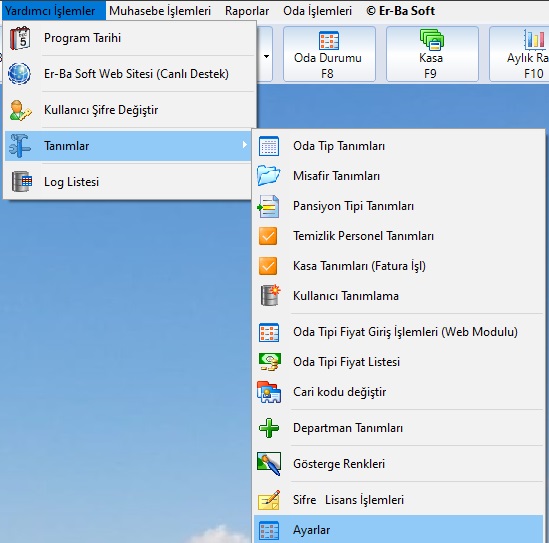
Task: Click the Kullanıcı Şifre Değiştir user-key icon
Action: [20, 110]
